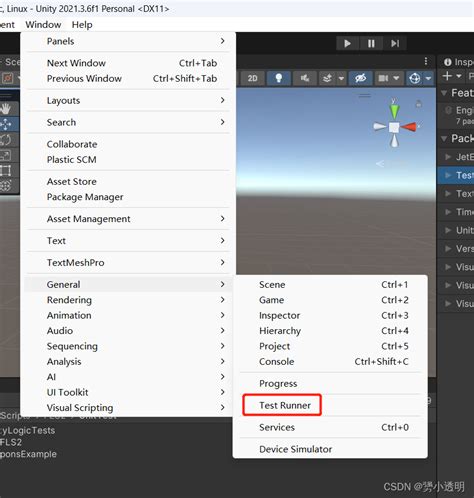
Task: Expand the Text package row in the right panel
Action: [x=448, y=193]
